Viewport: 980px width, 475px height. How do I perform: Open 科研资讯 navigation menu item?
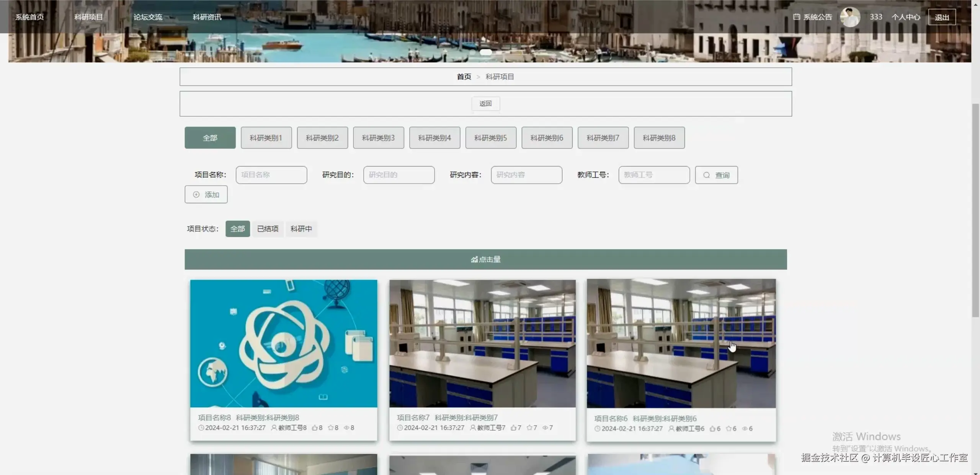tap(207, 17)
